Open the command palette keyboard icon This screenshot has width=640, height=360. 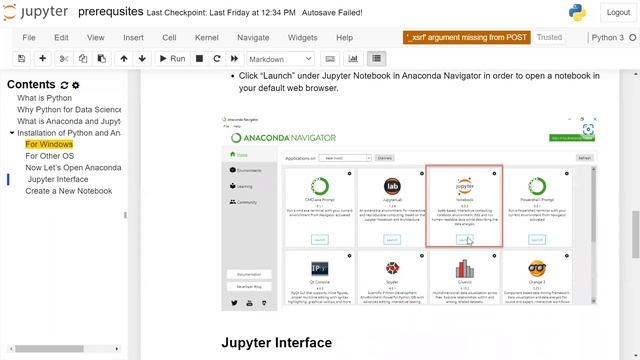click(330, 59)
